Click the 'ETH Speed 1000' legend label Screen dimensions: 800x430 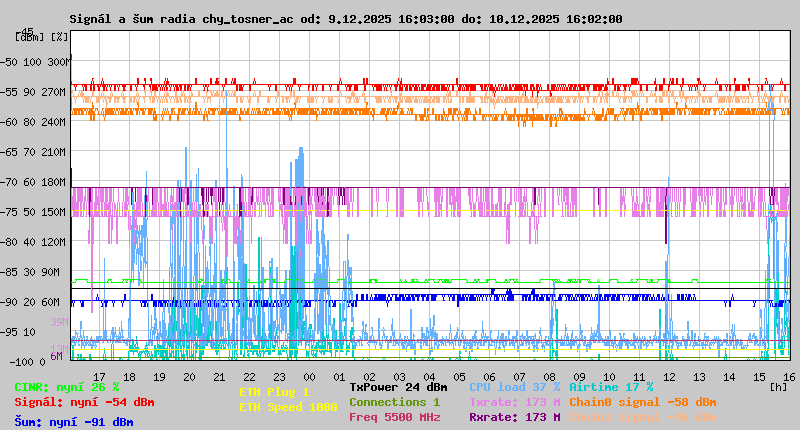[x=288, y=407]
